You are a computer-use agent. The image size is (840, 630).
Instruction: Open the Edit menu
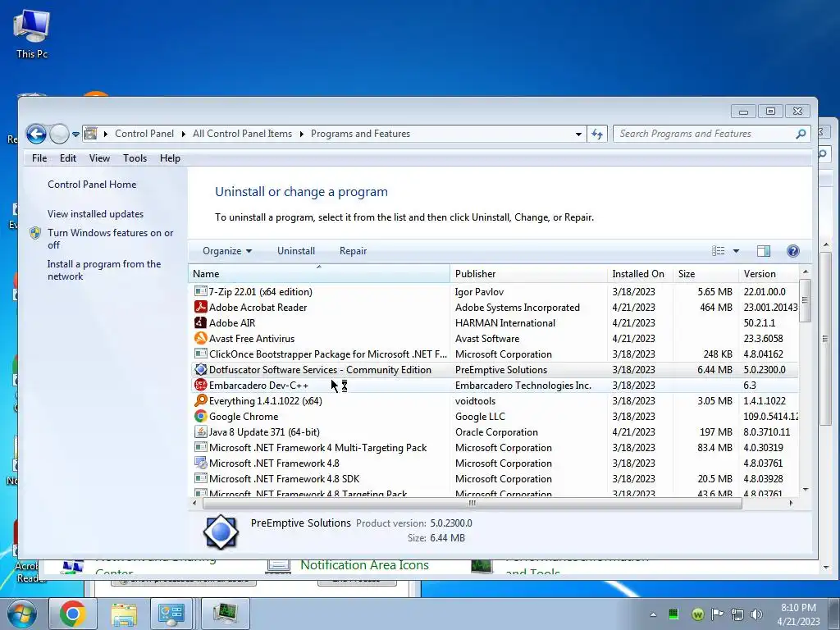[x=68, y=158]
